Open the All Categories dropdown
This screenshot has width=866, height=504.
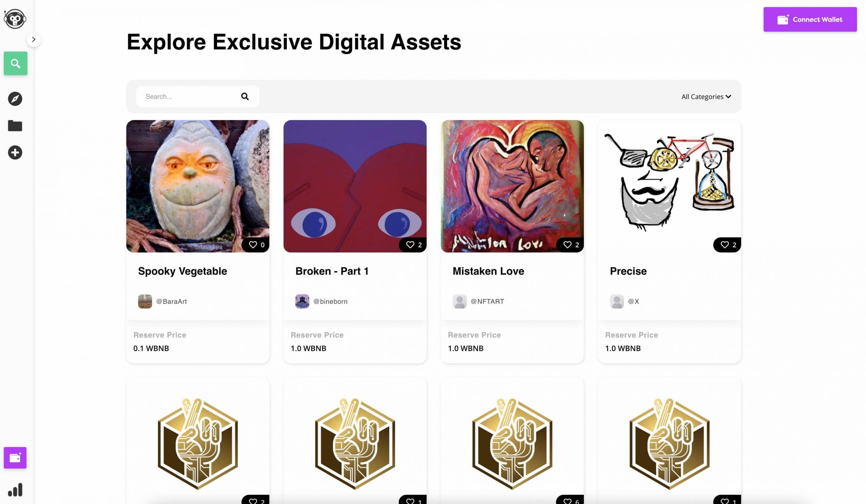pyautogui.click(x=706, y=96)
